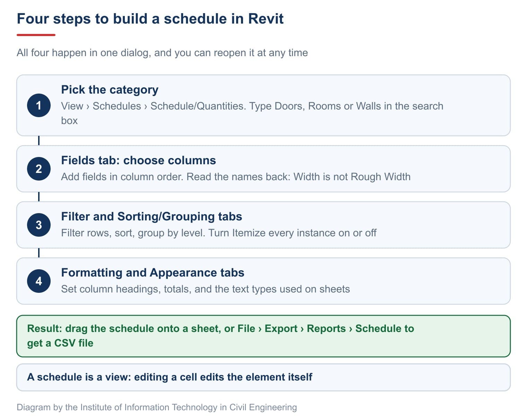Viewport: 527px width, 420px height.
Task: Select the step 1 number circle
Action: [39, 105]
